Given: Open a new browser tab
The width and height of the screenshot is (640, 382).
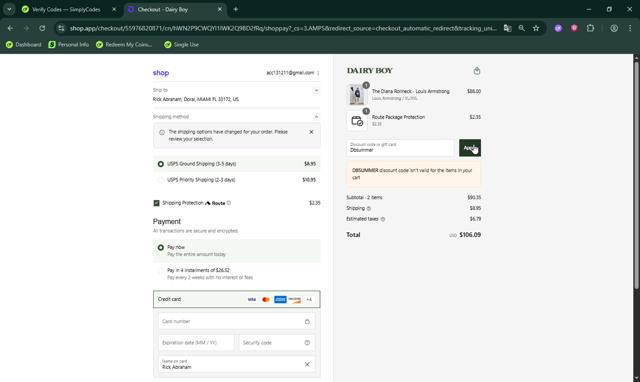Looking at the screenshot, I should [x=236, y=9].
